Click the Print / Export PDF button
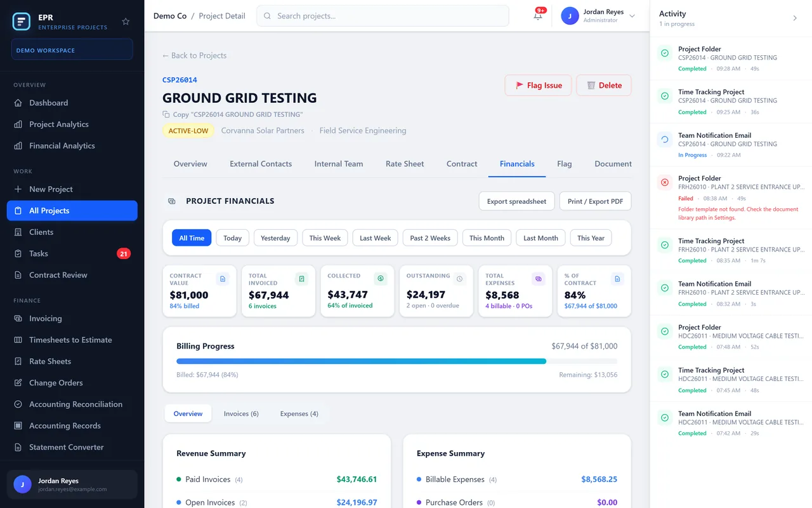Viewport: 812px width, 508px height. click(595, 201)
